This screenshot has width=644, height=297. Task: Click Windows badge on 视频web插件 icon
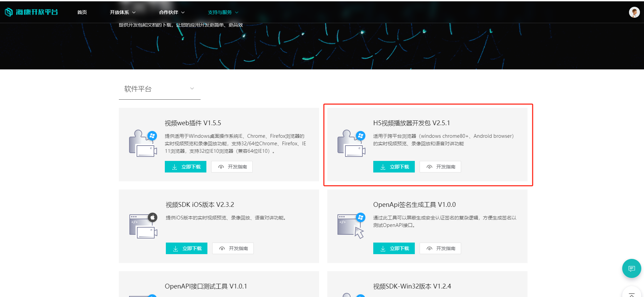pos(152,136)
